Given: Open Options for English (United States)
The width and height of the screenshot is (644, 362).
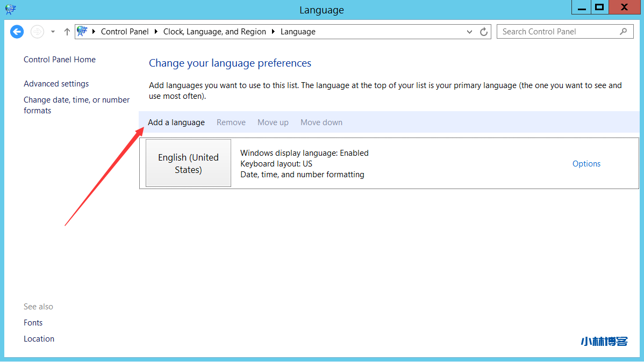Looking at the screenshot, I should coord(586,164).
